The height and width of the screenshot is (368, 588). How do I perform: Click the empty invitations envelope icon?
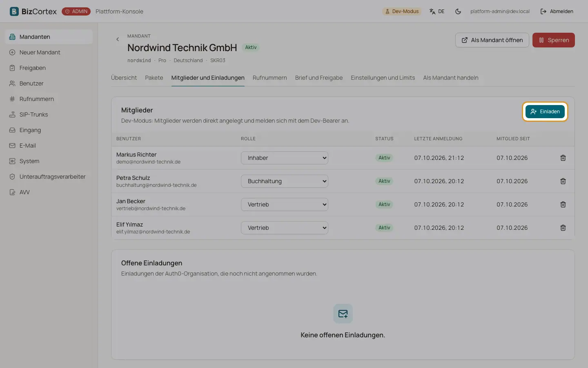[343, 314]
